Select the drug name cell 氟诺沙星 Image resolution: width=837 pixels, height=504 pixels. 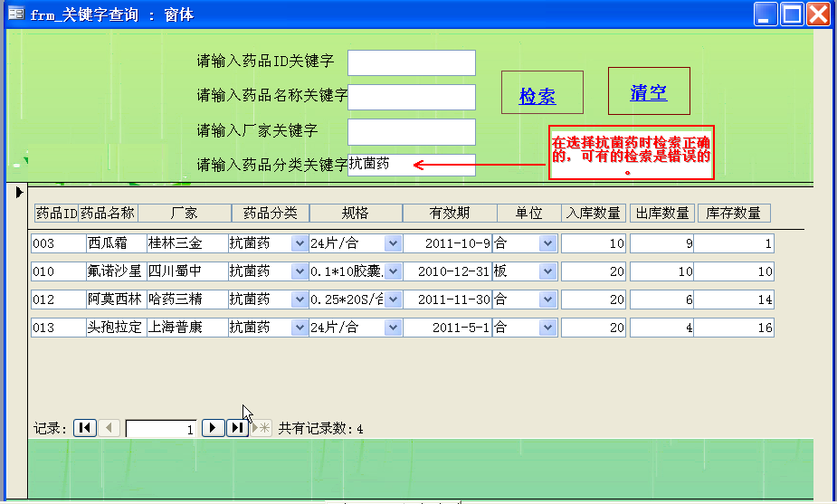(117, 271)
